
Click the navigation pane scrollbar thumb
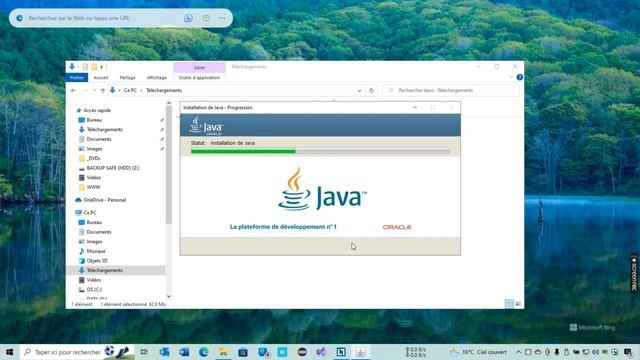169,165
